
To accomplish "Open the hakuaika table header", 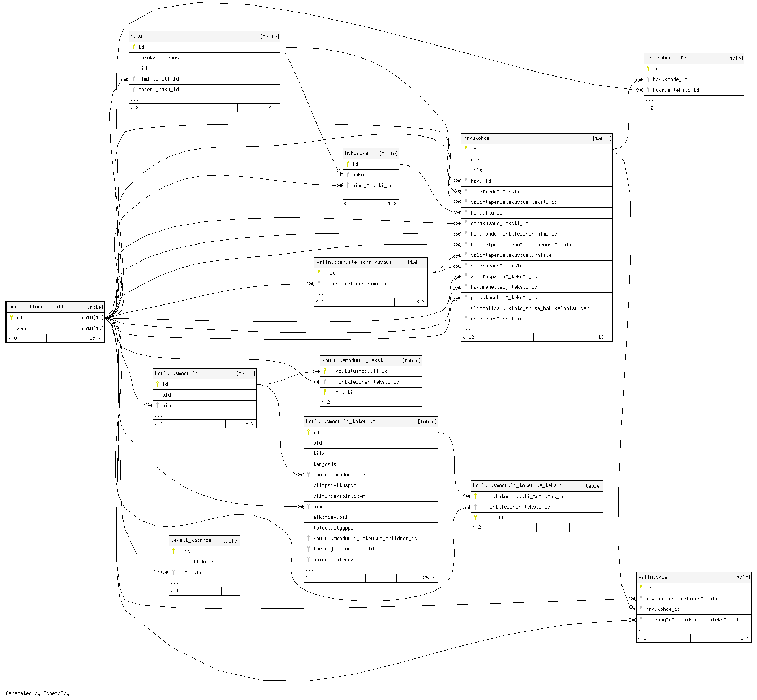I will 370,154.
